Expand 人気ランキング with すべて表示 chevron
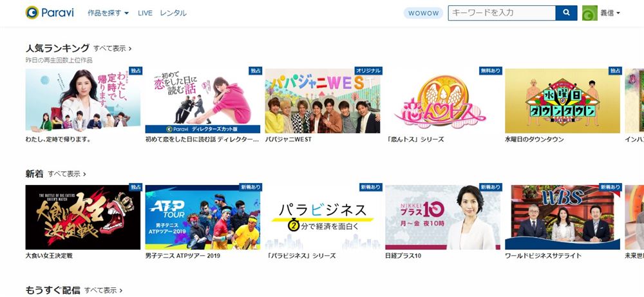644x297 pixels. [112, 48]
